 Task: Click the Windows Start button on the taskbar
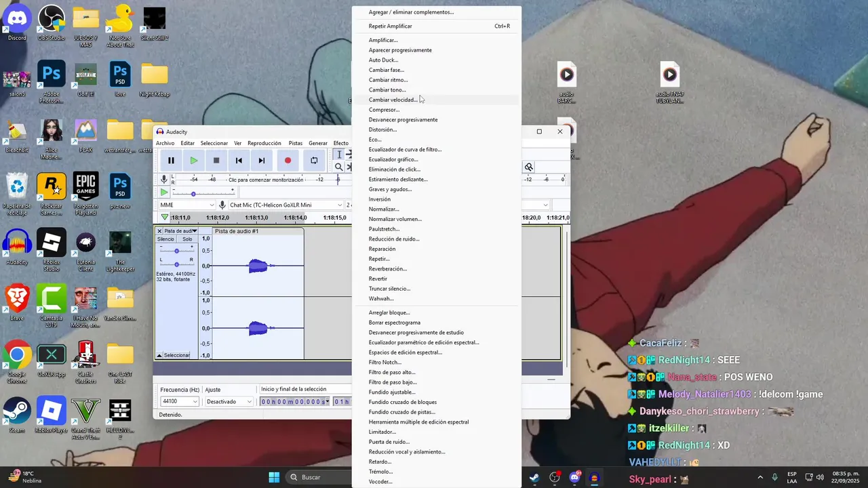coord(274,477)
